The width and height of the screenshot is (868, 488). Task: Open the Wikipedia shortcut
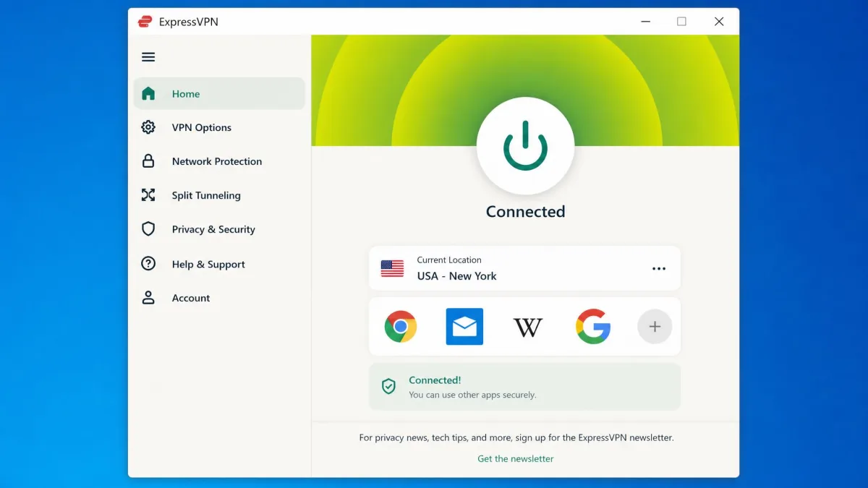[528, 328]
